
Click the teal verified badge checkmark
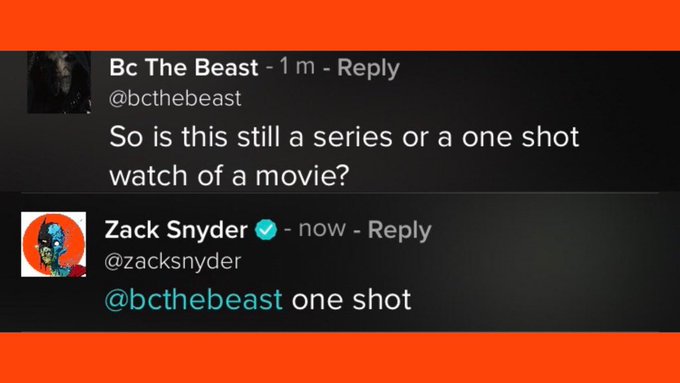pos(266,230)
